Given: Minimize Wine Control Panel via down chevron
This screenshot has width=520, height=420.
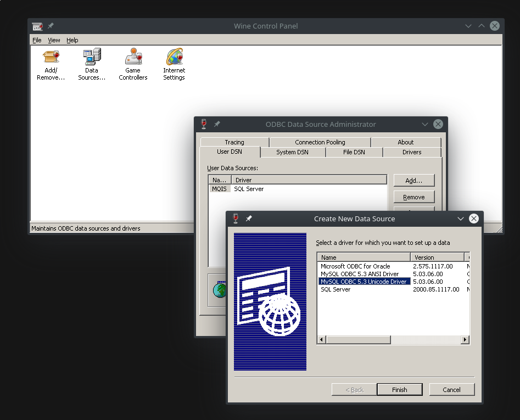Looking at the screenshot, I should tap(468, 26).
